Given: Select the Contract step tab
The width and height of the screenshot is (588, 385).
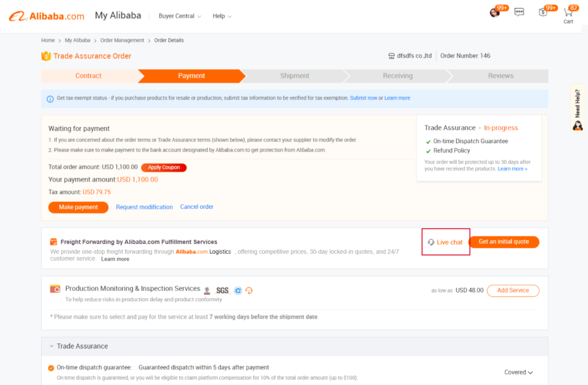Looking at the screenshot, I should pos(88,76).
